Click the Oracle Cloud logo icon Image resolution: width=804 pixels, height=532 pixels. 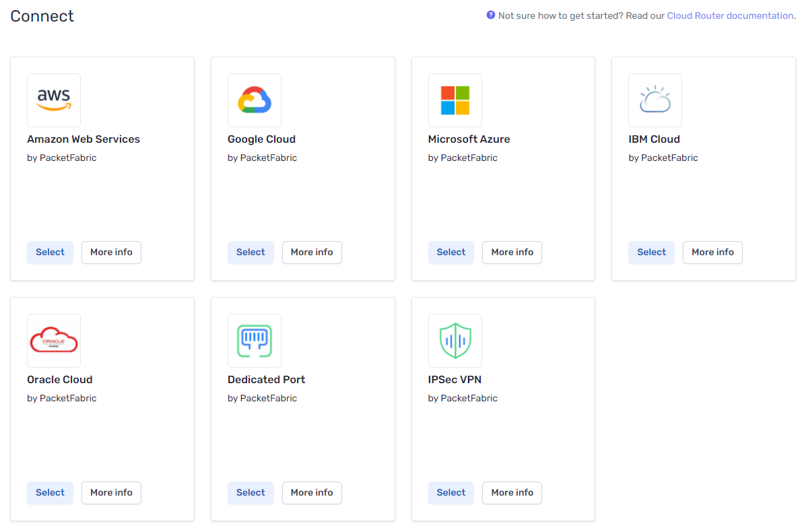point(54,341)
